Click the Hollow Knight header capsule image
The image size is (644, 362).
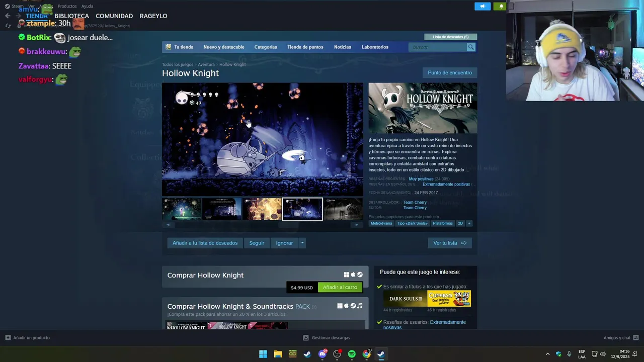423,108
